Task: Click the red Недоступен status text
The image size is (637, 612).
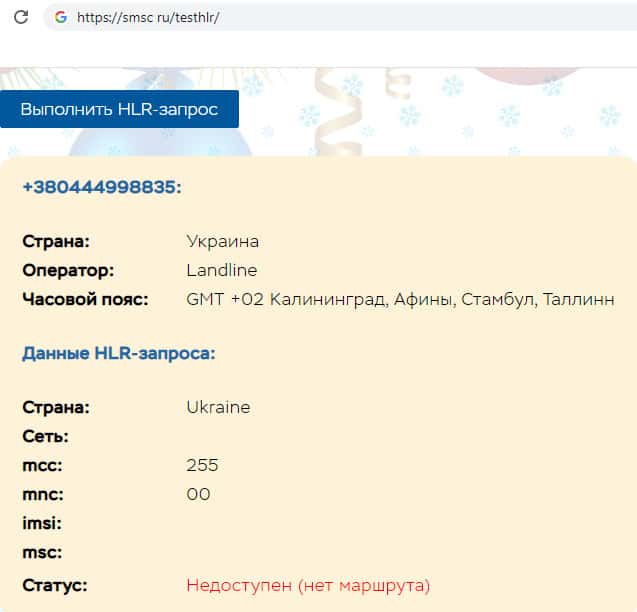Action: (308, 585)
